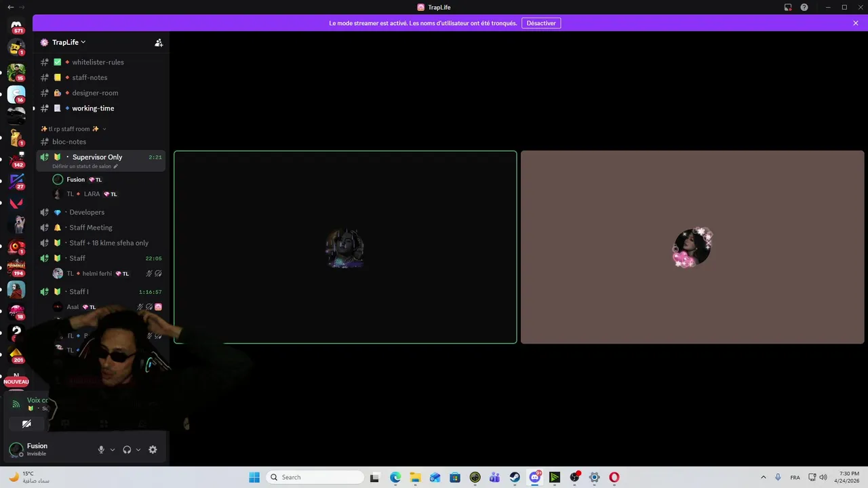Open the server icon with badge 201

coord(16,355)
